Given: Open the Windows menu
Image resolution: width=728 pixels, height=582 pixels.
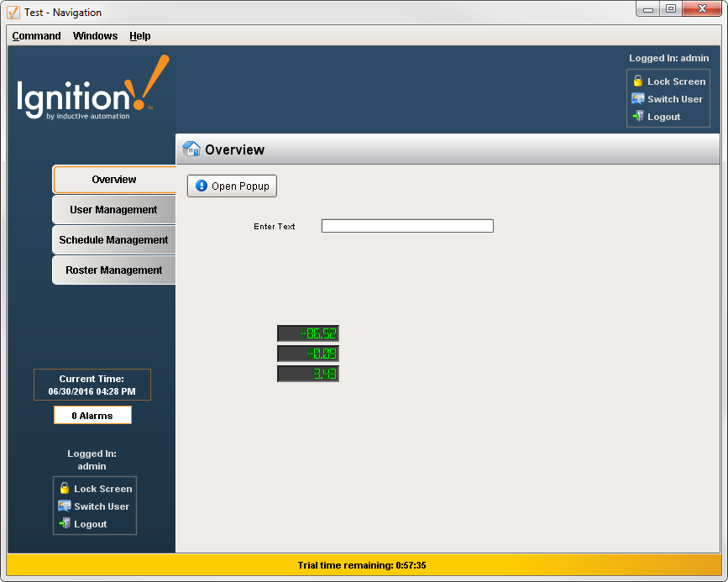Looking at the screenshot, I should 95,36.
